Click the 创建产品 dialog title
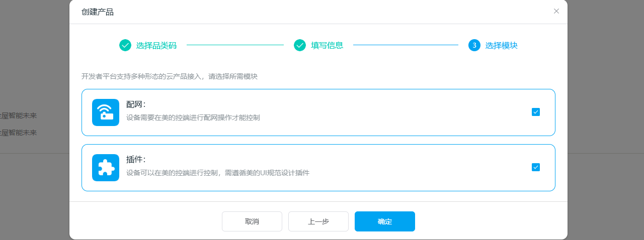 click(98, 12)
